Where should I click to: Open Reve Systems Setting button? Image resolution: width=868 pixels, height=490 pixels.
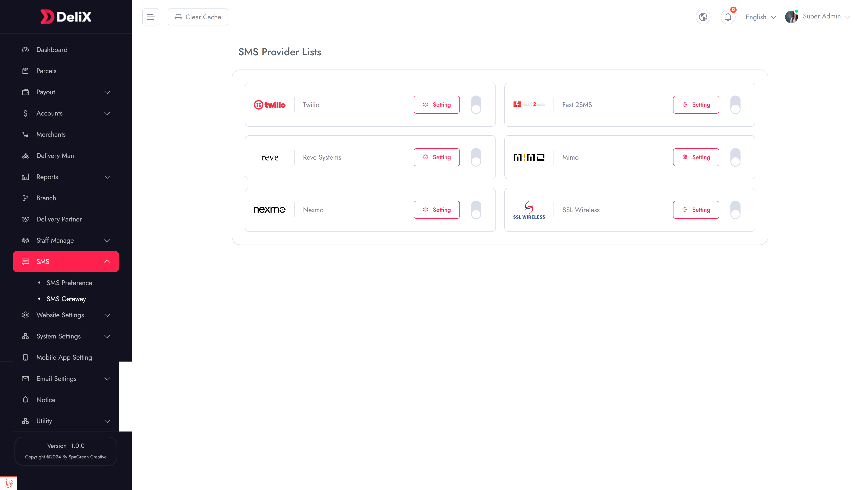[436, 157]
